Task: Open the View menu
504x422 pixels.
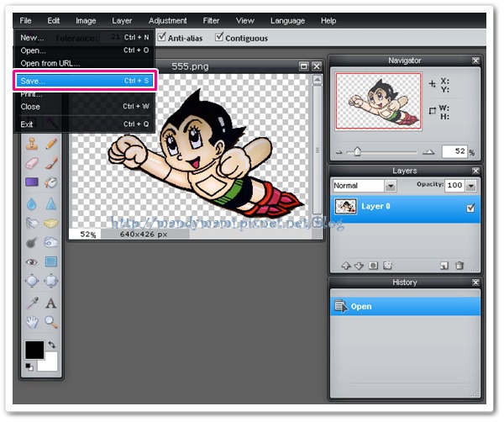Action: tap(245, 20)
